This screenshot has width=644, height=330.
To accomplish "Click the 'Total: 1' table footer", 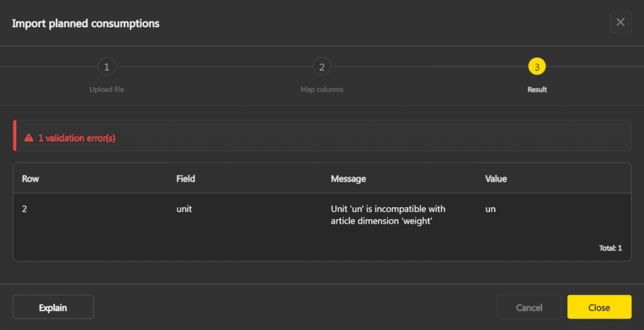I will coord(610,248).
